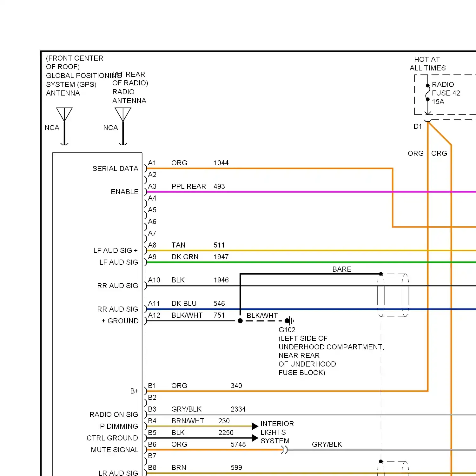Click the 'INTERIOR LIGHTS SYSTEM' reference
The height and width of the screenshot is (476, 476).
pyautogui.click(x=277, y=432)
